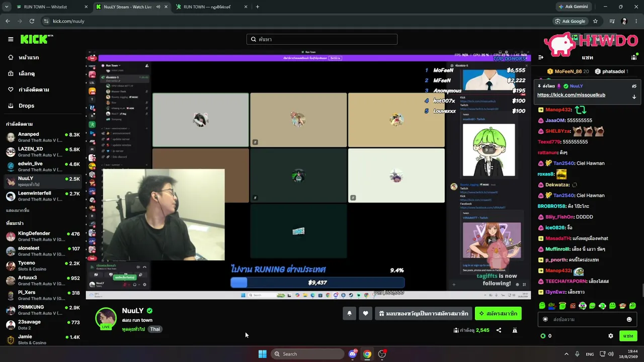Open edwin_live channel in sidebar

pos(43,166)
